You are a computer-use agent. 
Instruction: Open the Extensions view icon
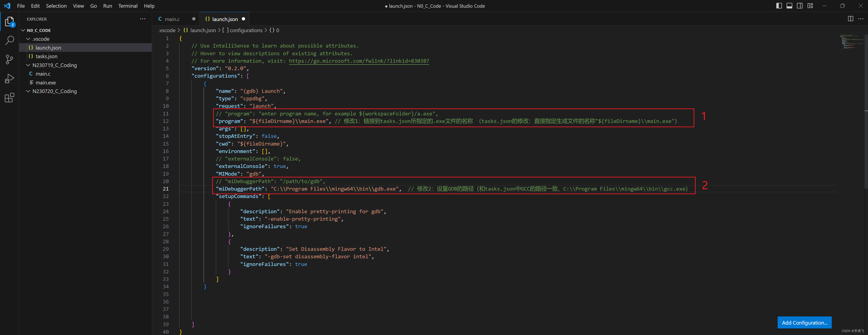(x=10, y=98)
